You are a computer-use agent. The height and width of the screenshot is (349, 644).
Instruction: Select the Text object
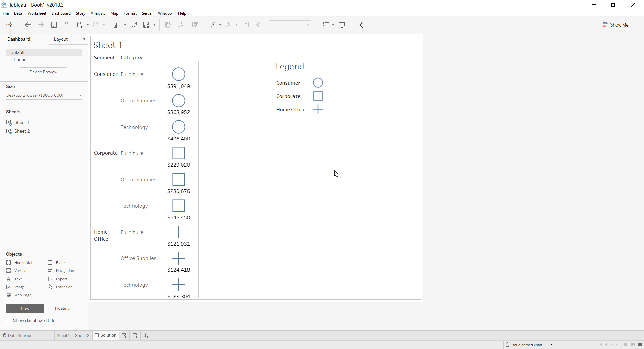[x=14, y=279]
